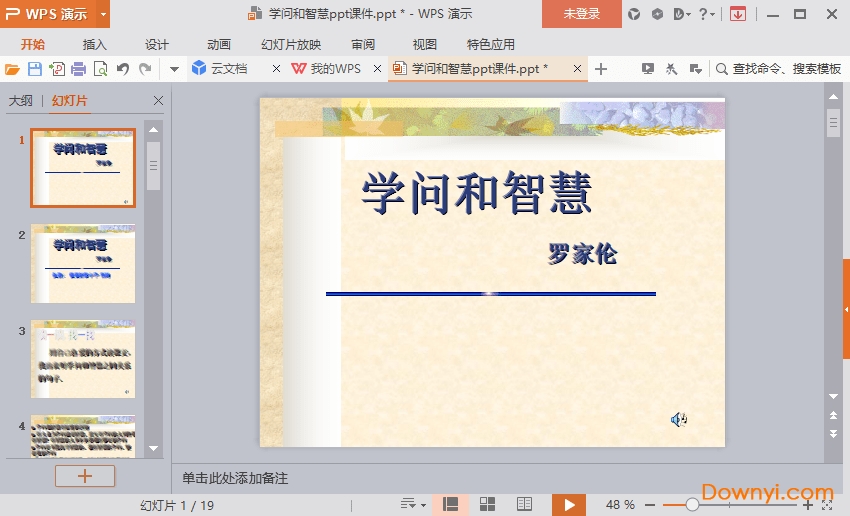Open the notes display dropdown in status bar
Image resolution: width=850 pixels, height=516 pixels.
coord(413,505)
